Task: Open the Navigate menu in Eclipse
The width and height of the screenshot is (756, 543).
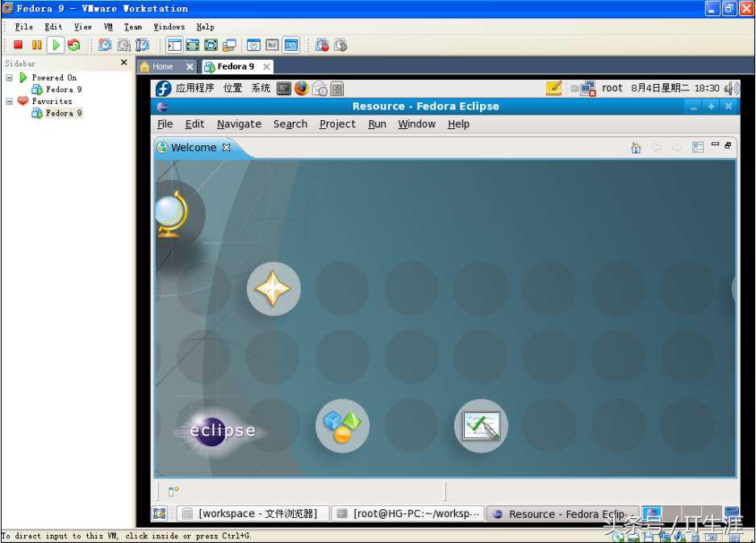Action: click(x=239, y=124)
